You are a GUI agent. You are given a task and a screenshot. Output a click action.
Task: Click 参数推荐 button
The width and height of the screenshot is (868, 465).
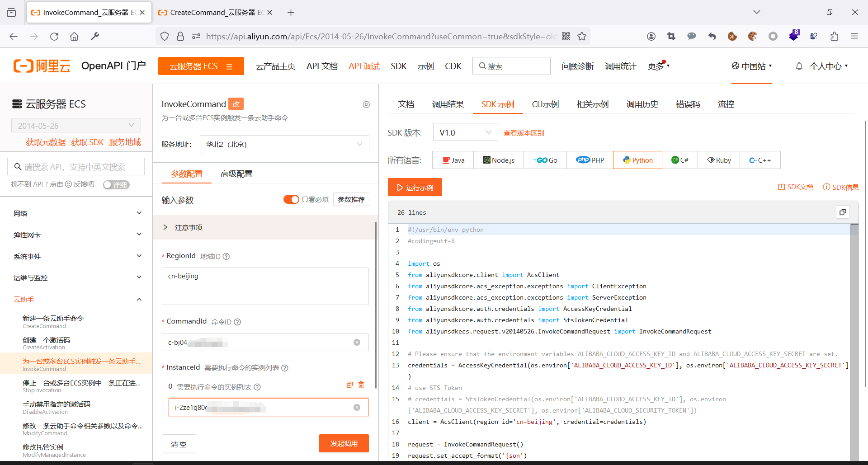pyautogui.click(x=351, y=199)
